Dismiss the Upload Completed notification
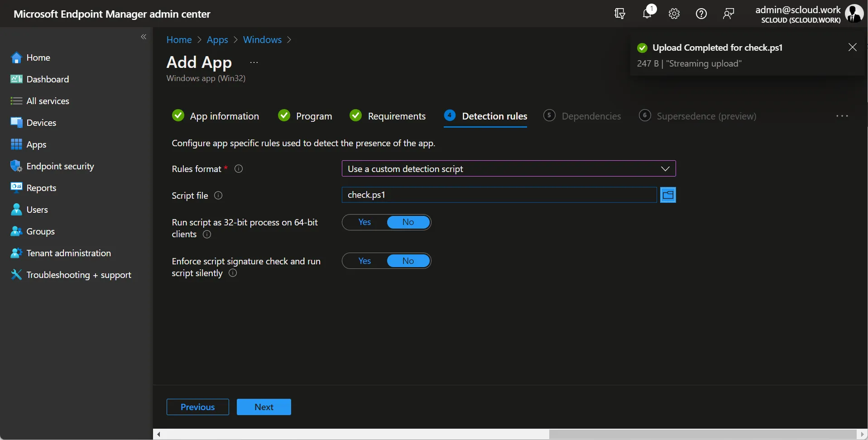Viewport: 868px width, 440px height. [853, 47]
